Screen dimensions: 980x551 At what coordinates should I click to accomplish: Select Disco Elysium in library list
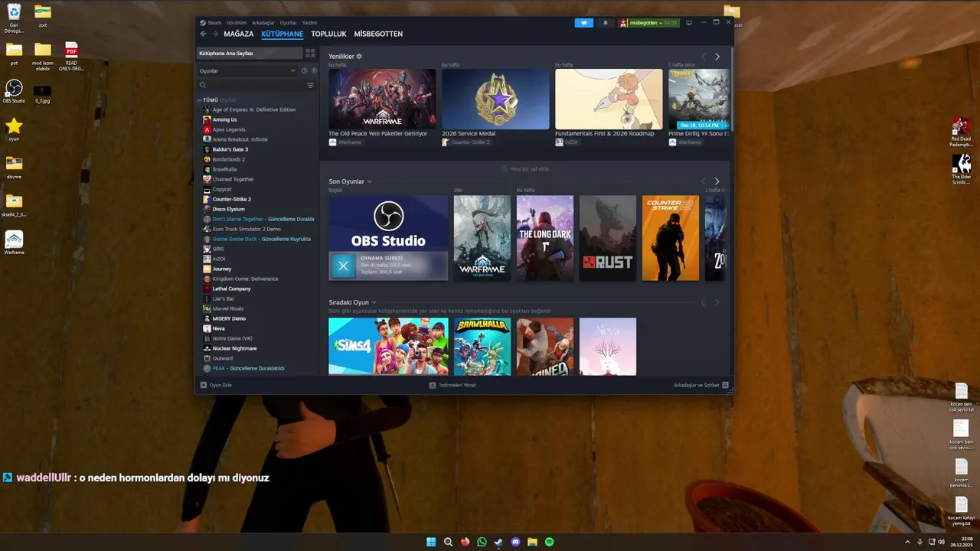[x=229, y=209]
